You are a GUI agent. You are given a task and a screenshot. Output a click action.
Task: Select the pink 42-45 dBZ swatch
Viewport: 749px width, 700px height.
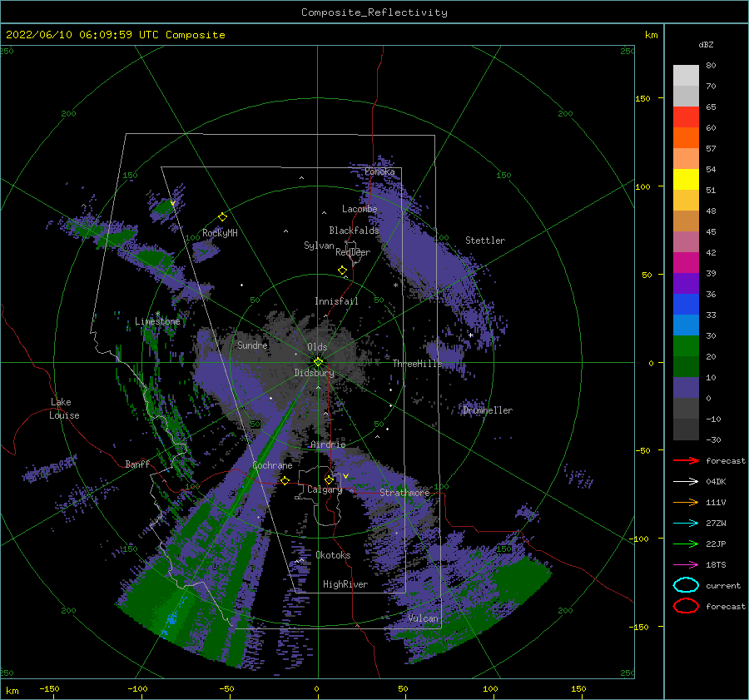686,242
